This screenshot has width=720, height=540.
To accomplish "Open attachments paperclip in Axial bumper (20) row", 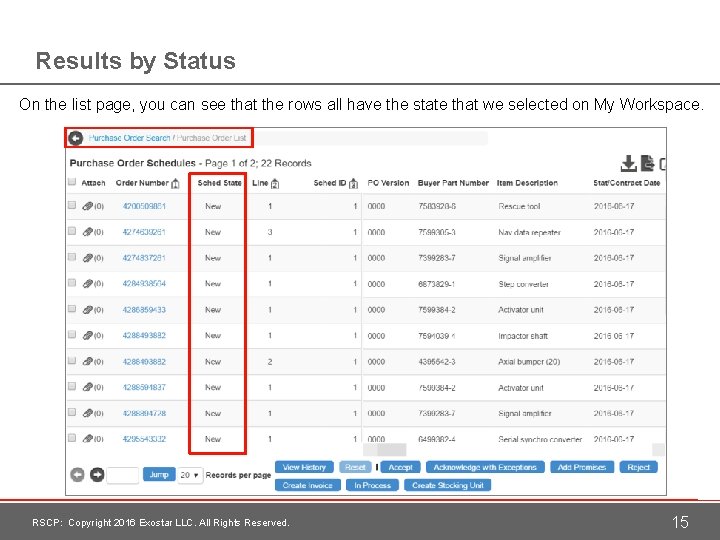I will click(88, 361).
